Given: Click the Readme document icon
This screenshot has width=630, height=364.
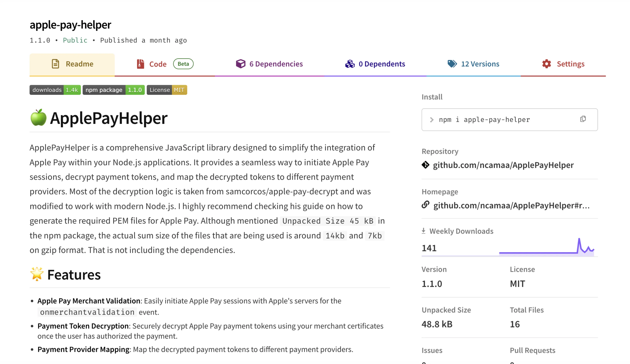Looking at the screenshot, I should 55,64.
